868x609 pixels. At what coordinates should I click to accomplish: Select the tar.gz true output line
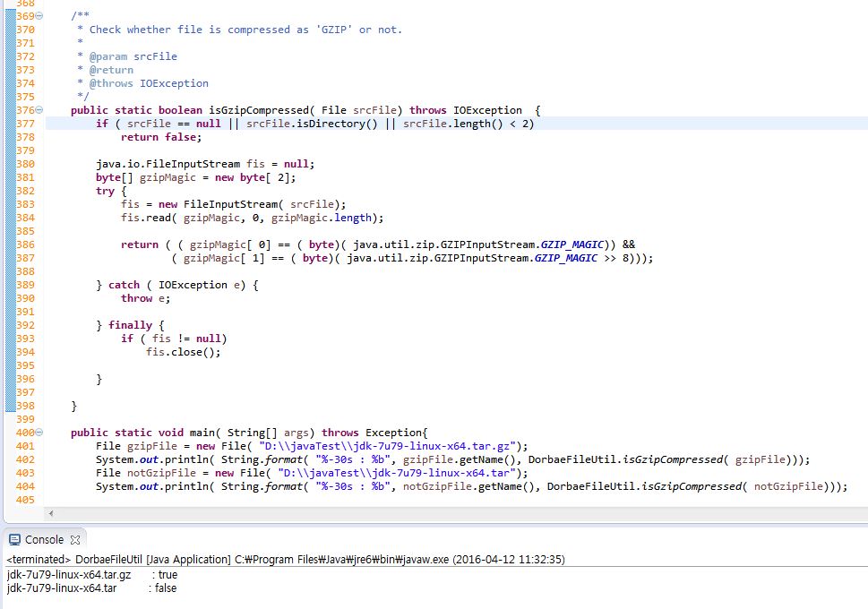90,574
